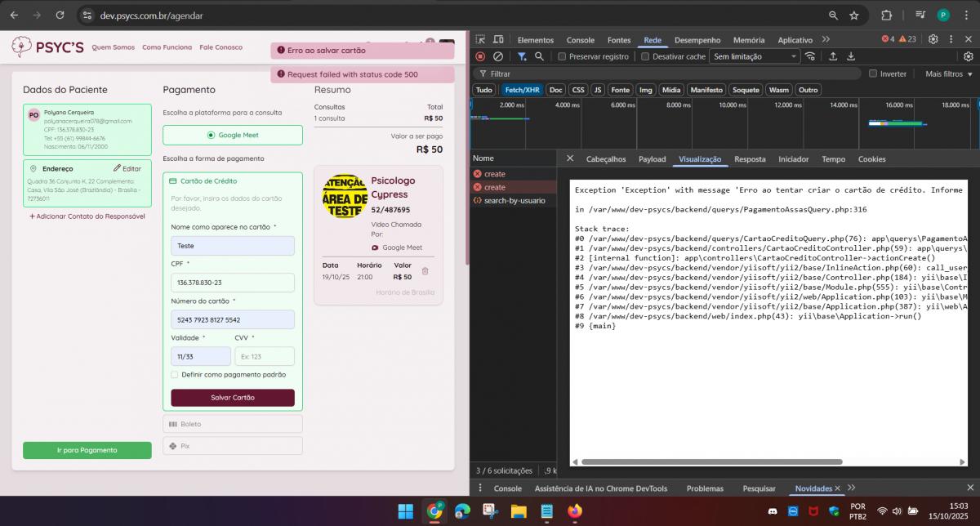Open DevTools settings gear

point(933,39)
